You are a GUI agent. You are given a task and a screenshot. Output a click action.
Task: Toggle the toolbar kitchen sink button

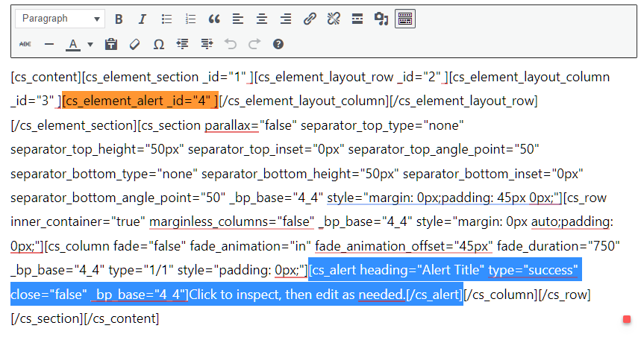coord(405,19)
